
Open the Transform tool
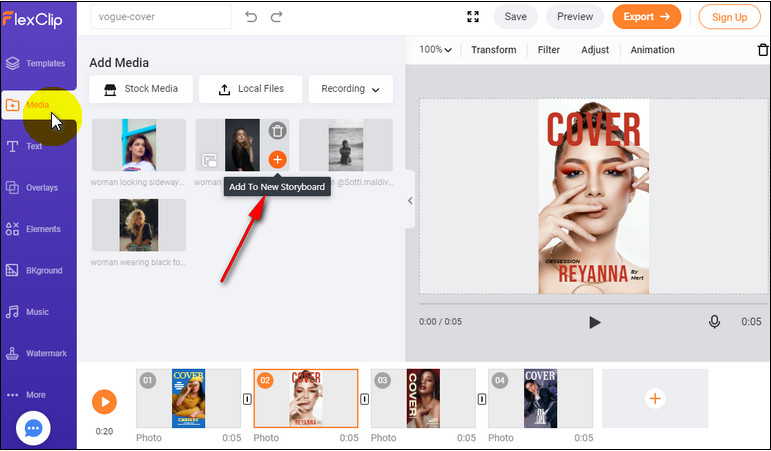tap(494, 50)
